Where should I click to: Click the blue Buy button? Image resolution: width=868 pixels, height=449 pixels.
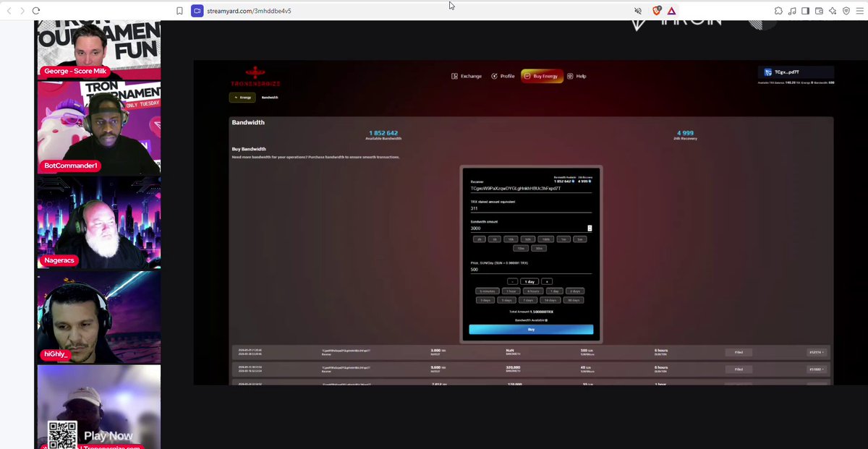coord(531,330)
